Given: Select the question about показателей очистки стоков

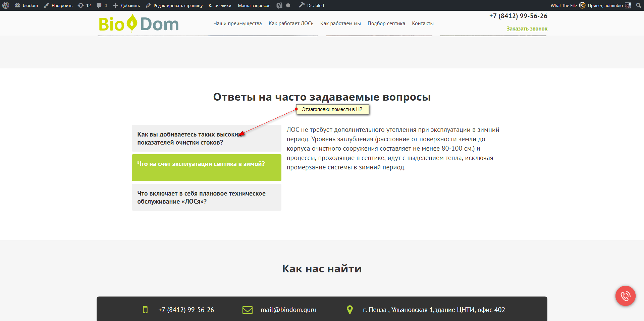Looking at the screenshot, I should 207,138.
